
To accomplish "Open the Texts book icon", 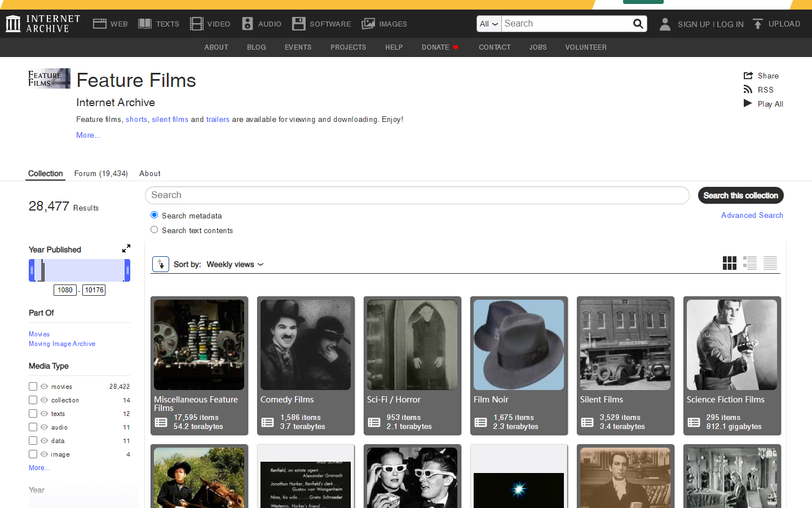I will tap(145, 24).
